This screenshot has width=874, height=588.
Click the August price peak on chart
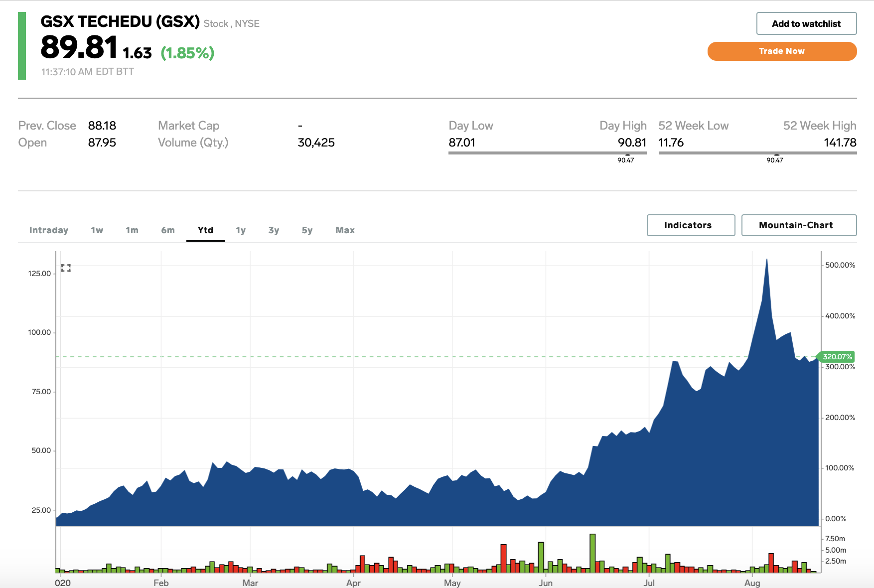(x=766, y=260)
